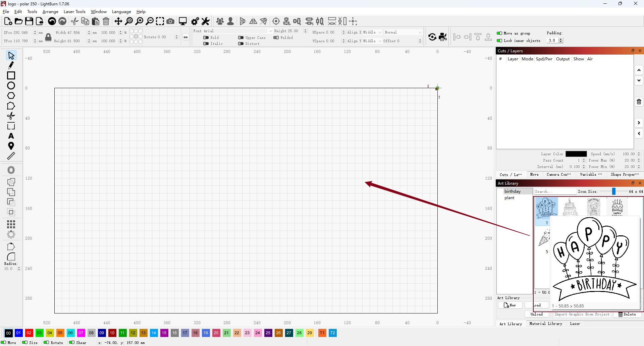Toggle the Italic font switch
644x346 pixels.
206,44
